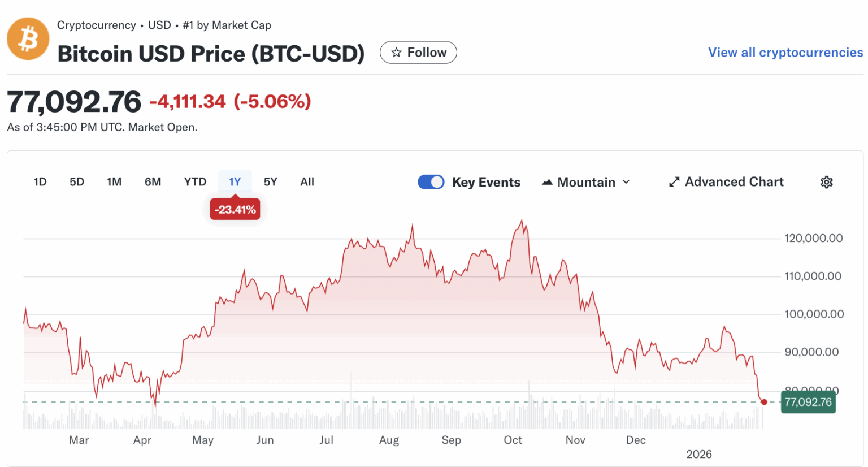Click the Bitcoin logo icon
The height and width of the screenshot is (467, 868).
(28, 39)
